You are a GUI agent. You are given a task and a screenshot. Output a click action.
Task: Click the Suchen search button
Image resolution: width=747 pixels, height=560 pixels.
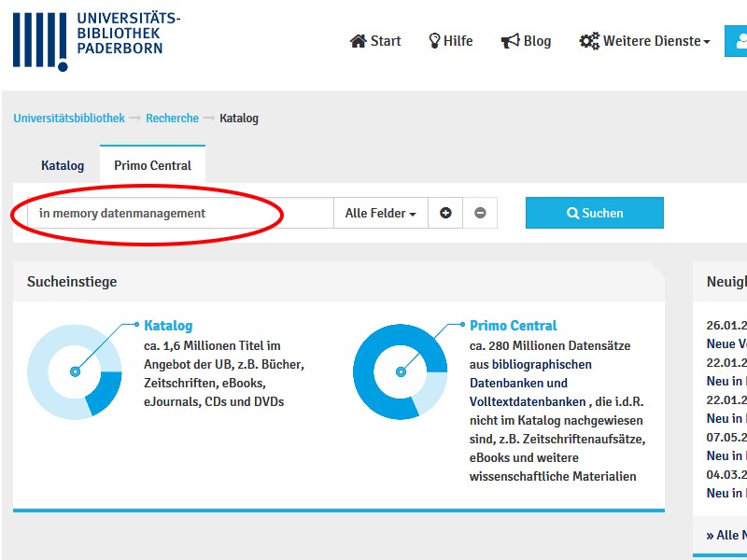point(595,213)
